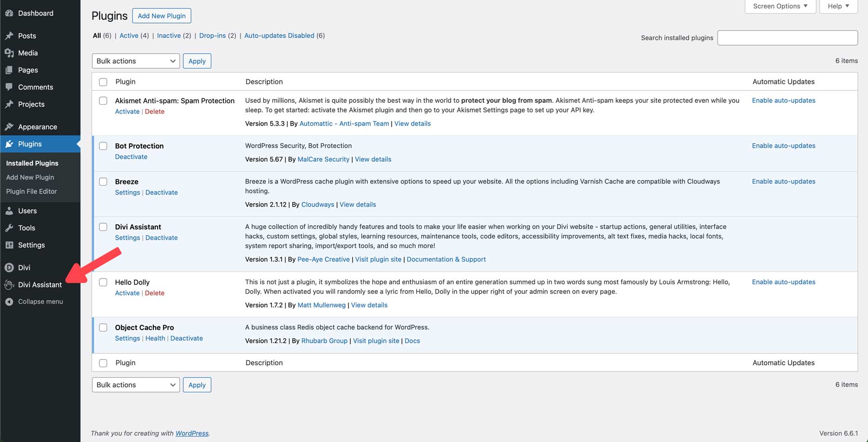Click the Users sidebar icon
868x442 pixels.
point(10,210)
